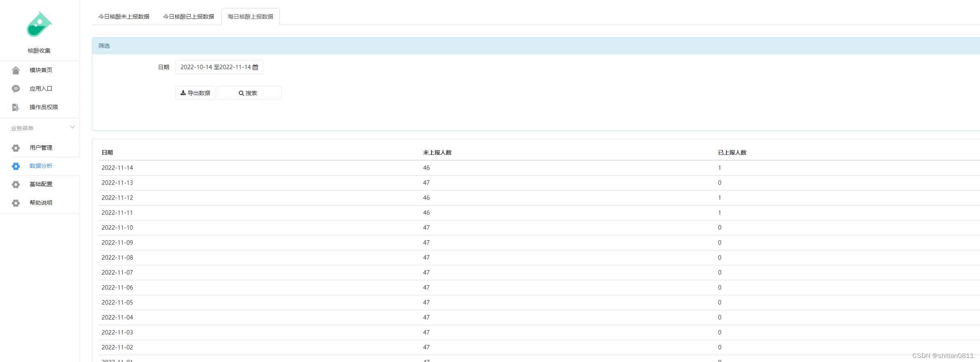Image resolution: width=980 pixels, height=362 pixels.
Task: Click reported count 0 for 2022-11-13
Action: [x=720, y=183]
